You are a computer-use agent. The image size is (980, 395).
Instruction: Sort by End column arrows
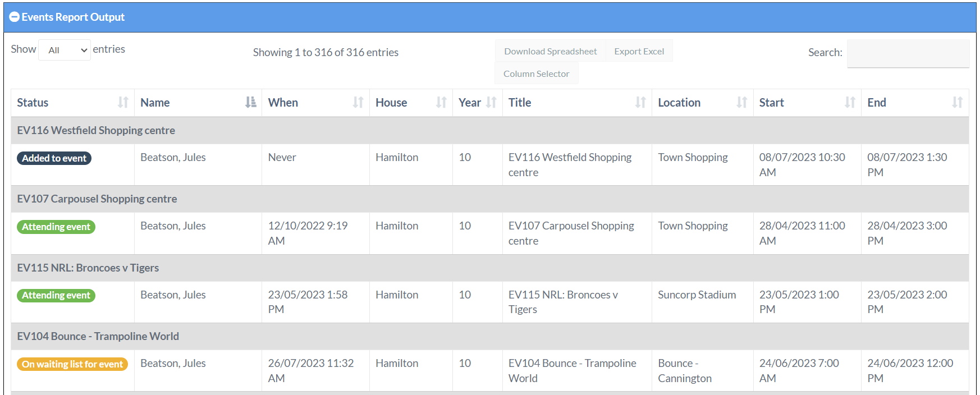[958, 103]
